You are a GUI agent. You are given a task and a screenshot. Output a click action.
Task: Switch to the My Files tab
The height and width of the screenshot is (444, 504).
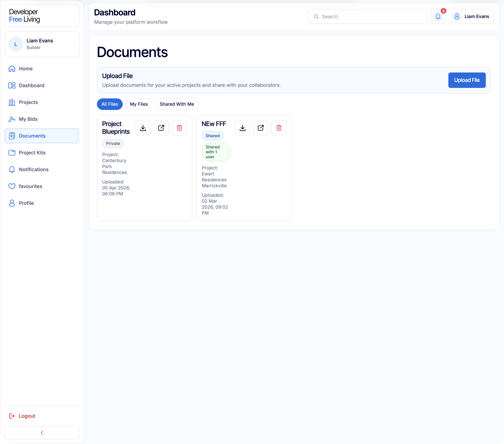[139, 104]
